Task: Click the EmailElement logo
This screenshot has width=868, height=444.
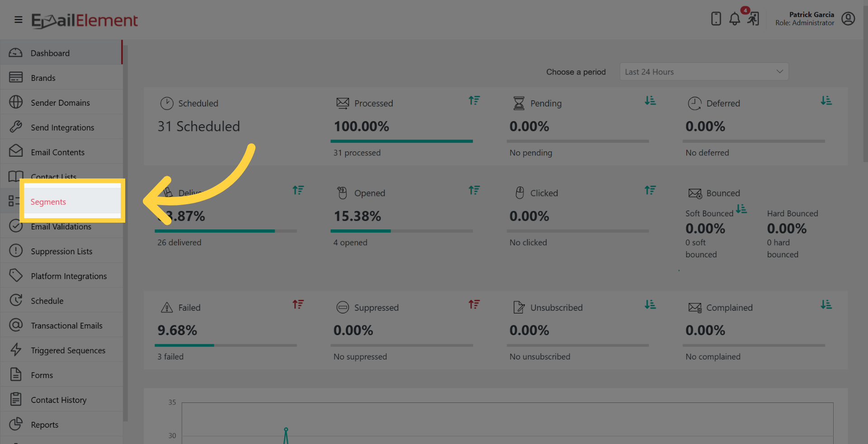Action: pos(85,20)
